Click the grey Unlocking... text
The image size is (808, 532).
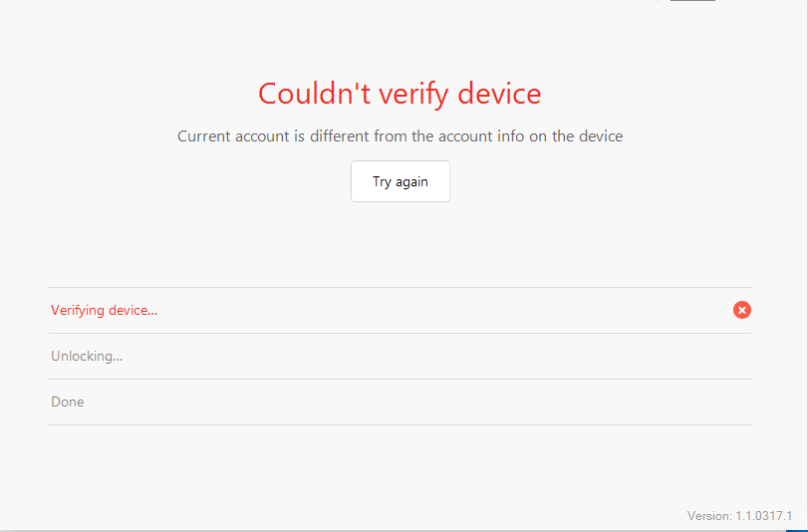pos(87,356)
